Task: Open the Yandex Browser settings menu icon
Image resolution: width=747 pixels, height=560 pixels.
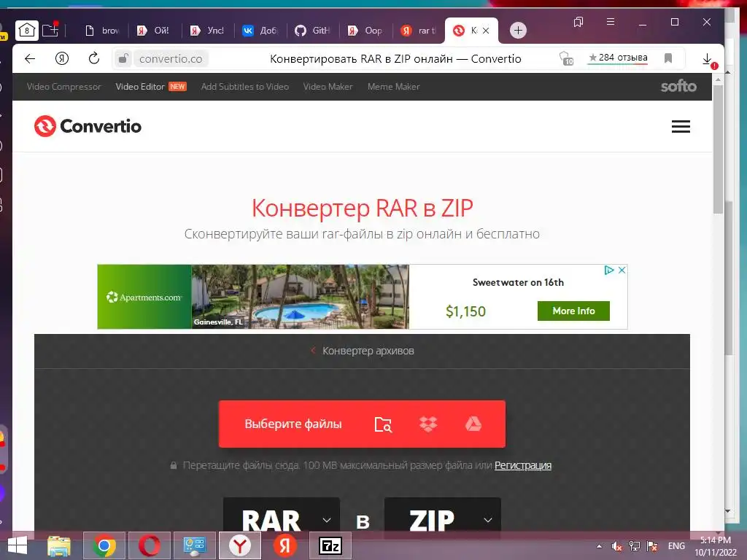Action: pyautogui.click(x=611, y=22)
